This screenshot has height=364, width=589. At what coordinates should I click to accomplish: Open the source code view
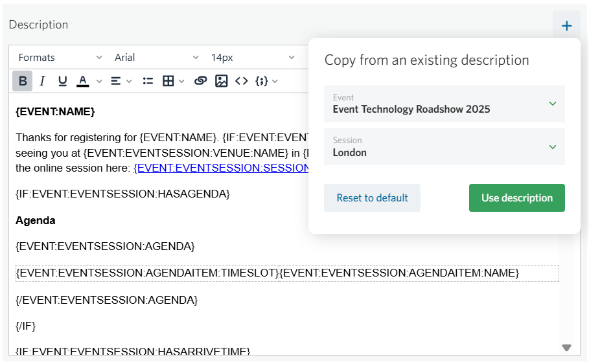pos(242,81)
